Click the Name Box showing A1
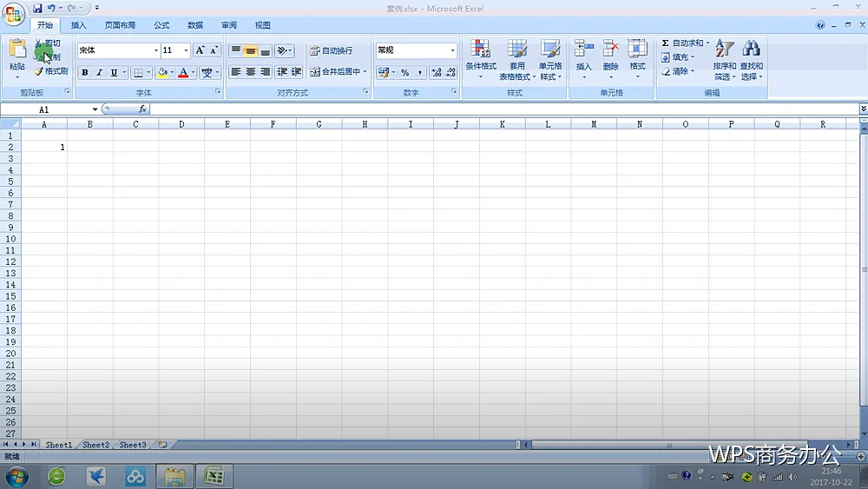 tap(49, 109)
